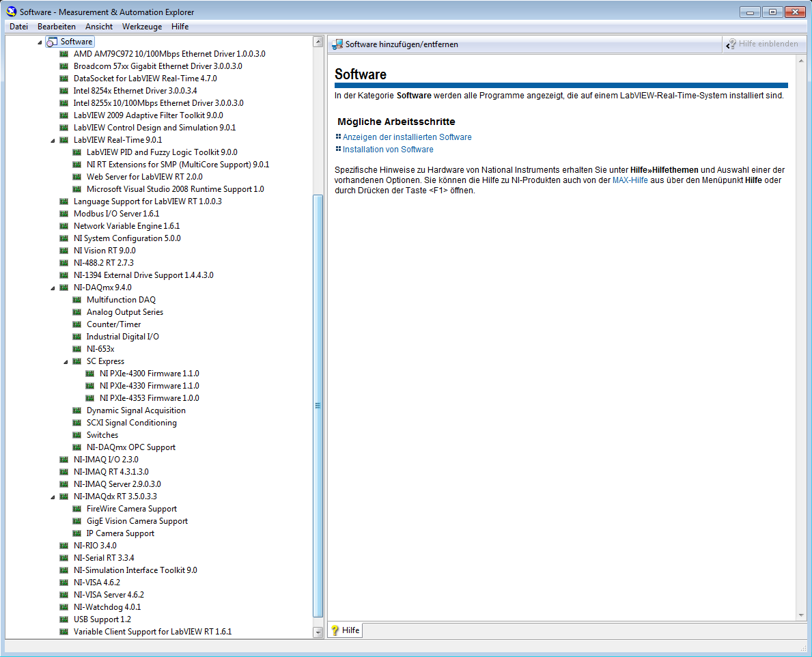Open Installation von Software link

click(x=388, y=150)
